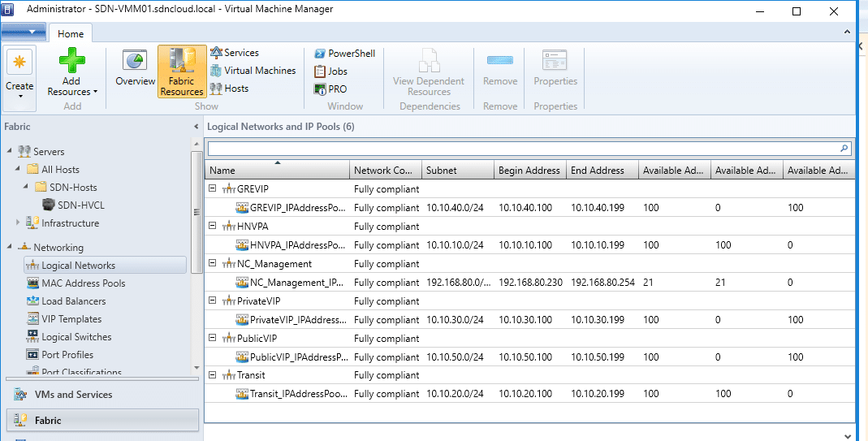The width and height of the screenshot is (868, 441).
Task: Open the Create button in ribbon
Action: (x=19, y=78)
